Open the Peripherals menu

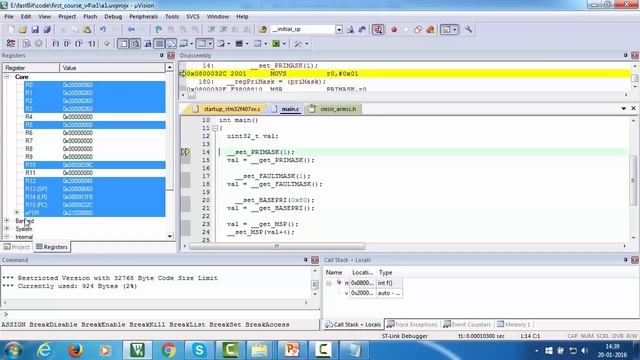[143, 17]
